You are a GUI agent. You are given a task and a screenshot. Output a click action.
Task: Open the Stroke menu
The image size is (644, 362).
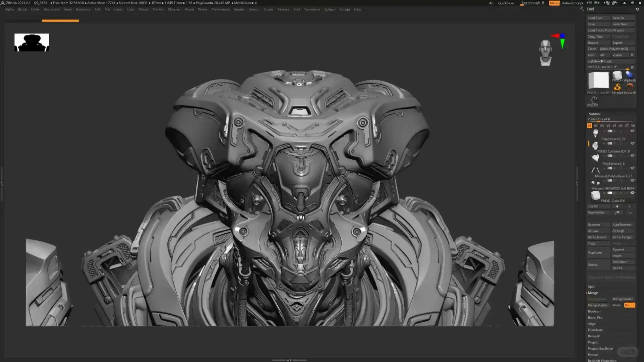[x=268, y=9]
